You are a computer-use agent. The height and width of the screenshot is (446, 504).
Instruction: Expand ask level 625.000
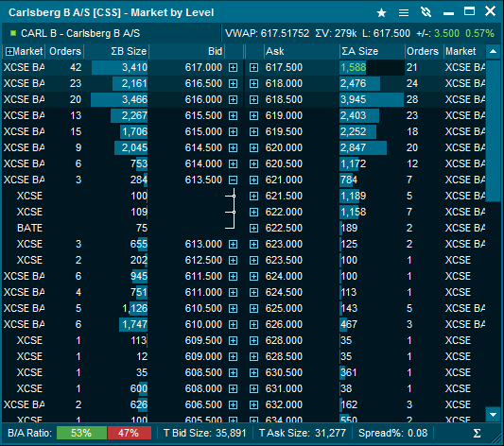(254, 308)
